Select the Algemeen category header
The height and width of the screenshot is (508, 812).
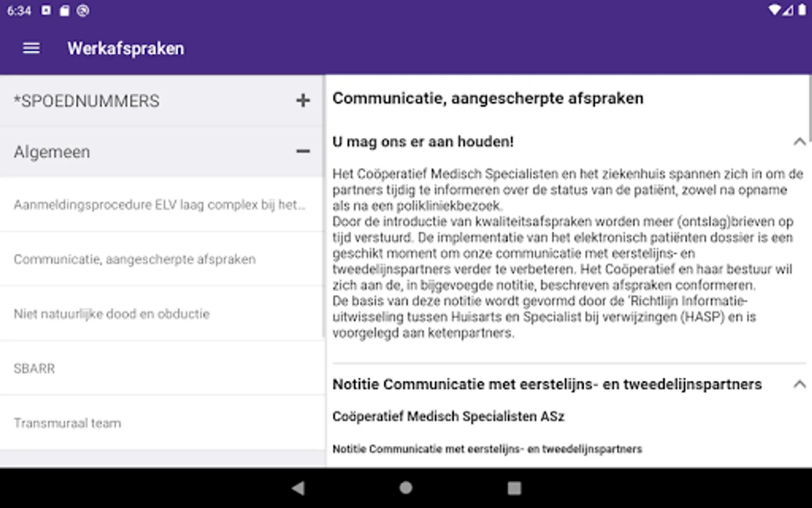(x=162, y=151)
